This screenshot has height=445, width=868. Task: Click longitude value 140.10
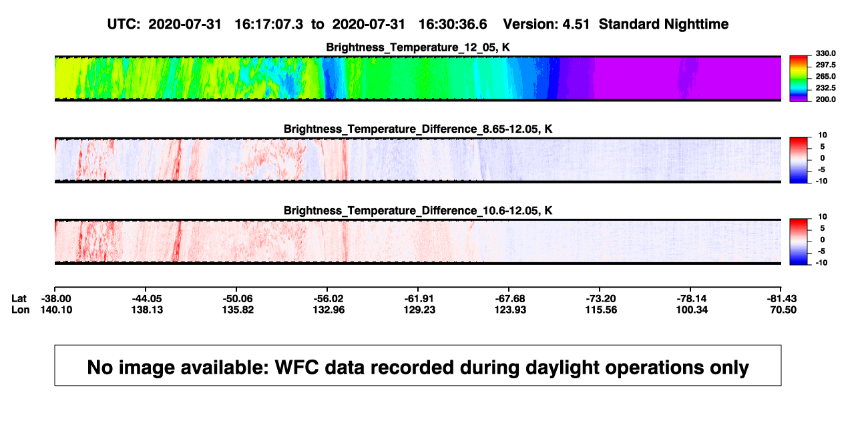click(x=56, y=310)
